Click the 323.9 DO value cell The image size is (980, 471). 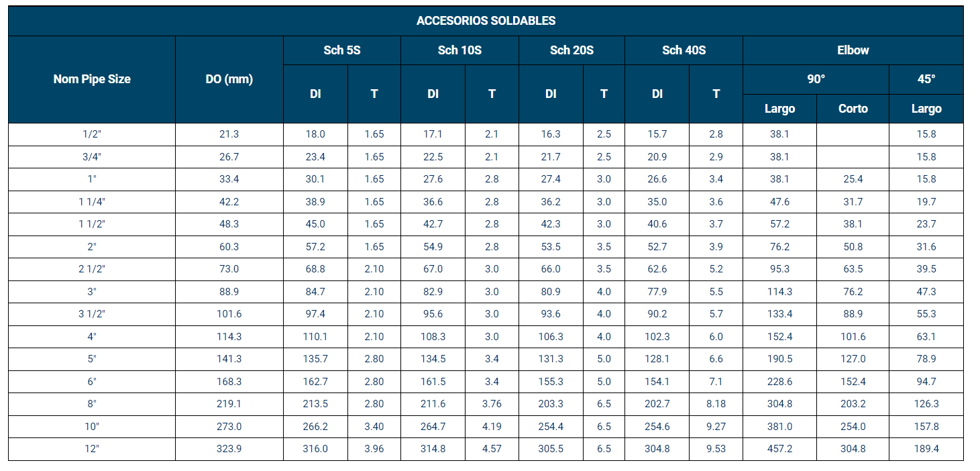tap(229, 449)
